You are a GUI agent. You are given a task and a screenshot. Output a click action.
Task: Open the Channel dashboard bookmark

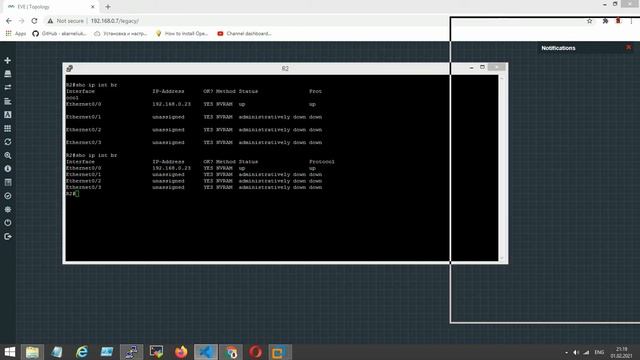244,33
